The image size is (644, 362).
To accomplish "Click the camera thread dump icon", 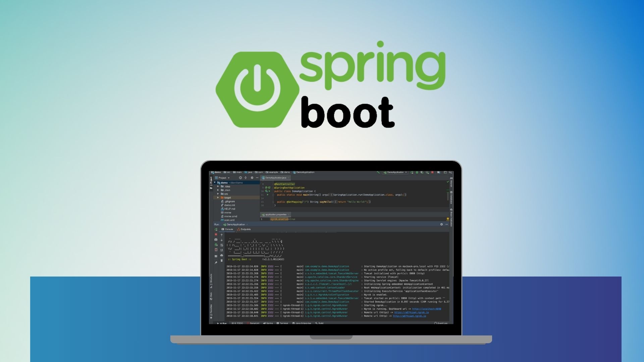I will point(216,240).
